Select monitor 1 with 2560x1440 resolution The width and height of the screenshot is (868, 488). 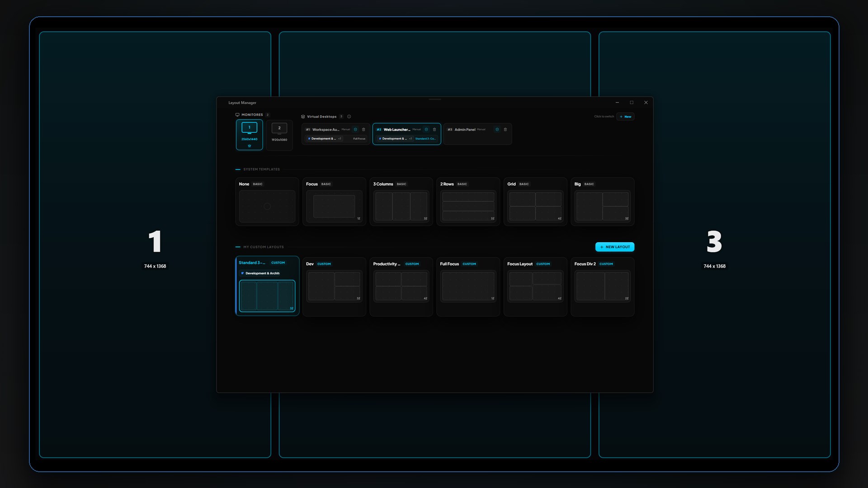point(249,135)
